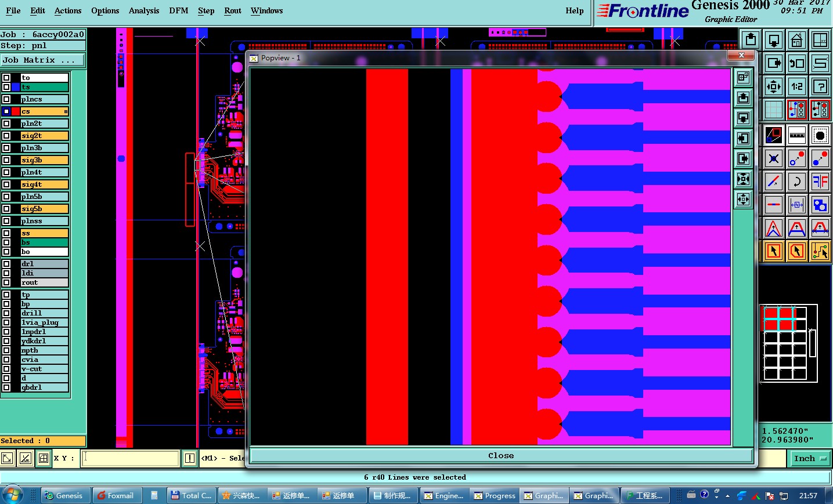Open the Windows menu
Viewport: 833px width, 504px height.
(267, 10)
